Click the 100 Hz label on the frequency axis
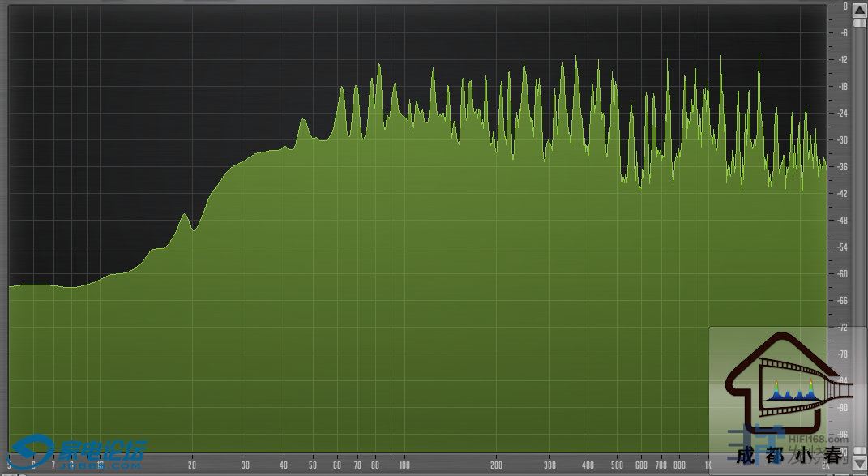 pyautogui.click(x=404, y=465)
